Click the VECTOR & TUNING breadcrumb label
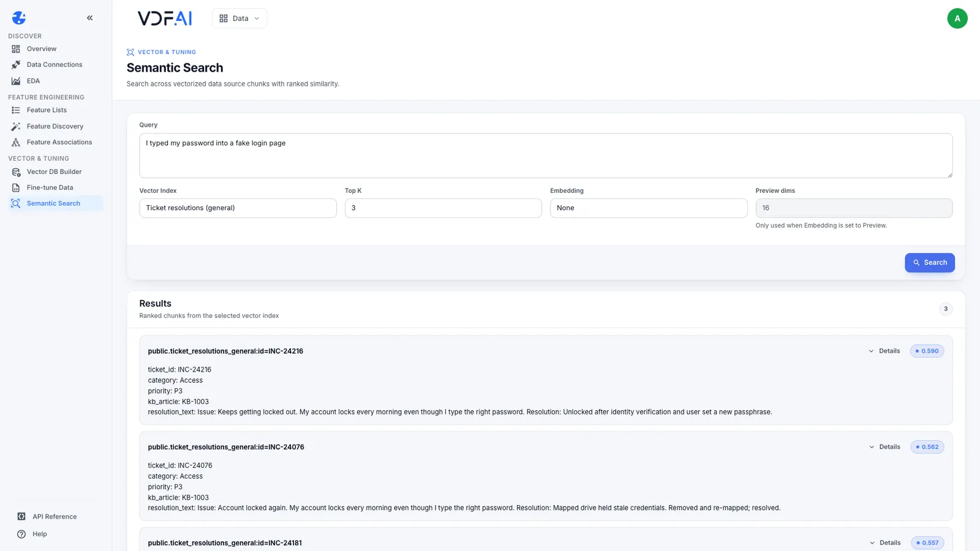 [x=167, y=52]
